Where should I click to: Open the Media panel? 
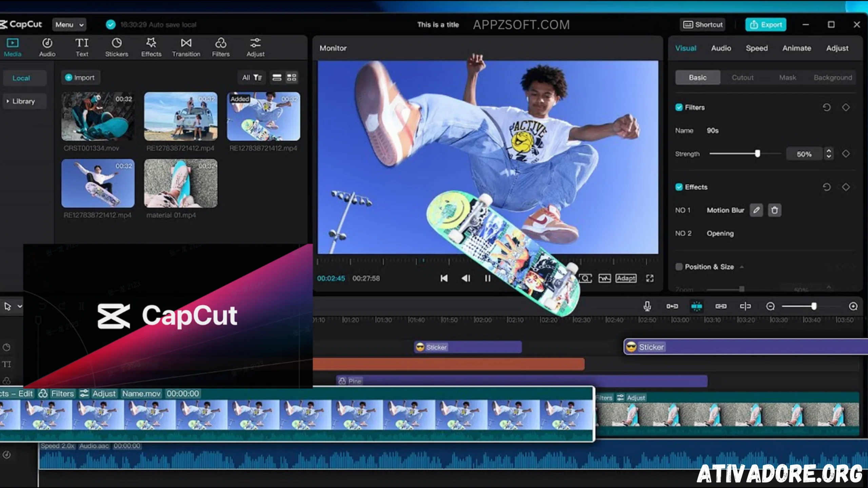coord(13,47)
